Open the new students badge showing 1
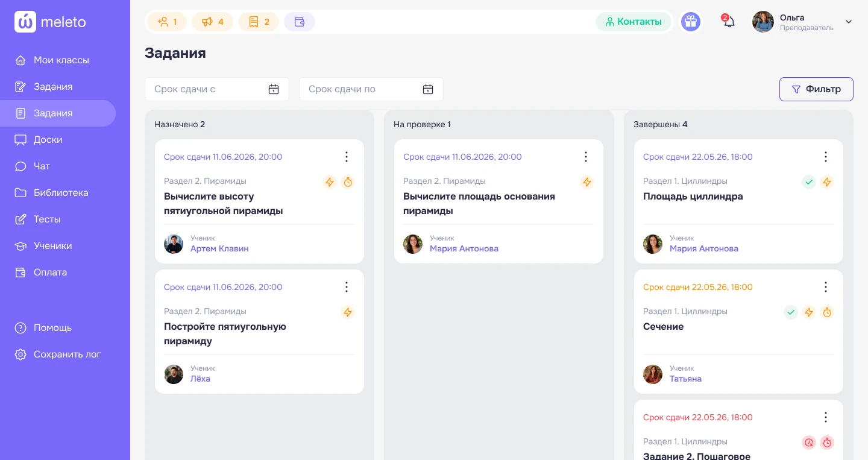The width and height of the screenshot is (868, 460). pyautogui.click(x=167, y=22)
